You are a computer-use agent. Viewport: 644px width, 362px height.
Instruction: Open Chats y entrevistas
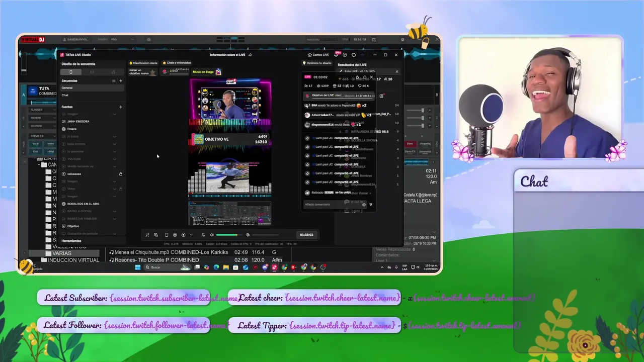point(177,63)
